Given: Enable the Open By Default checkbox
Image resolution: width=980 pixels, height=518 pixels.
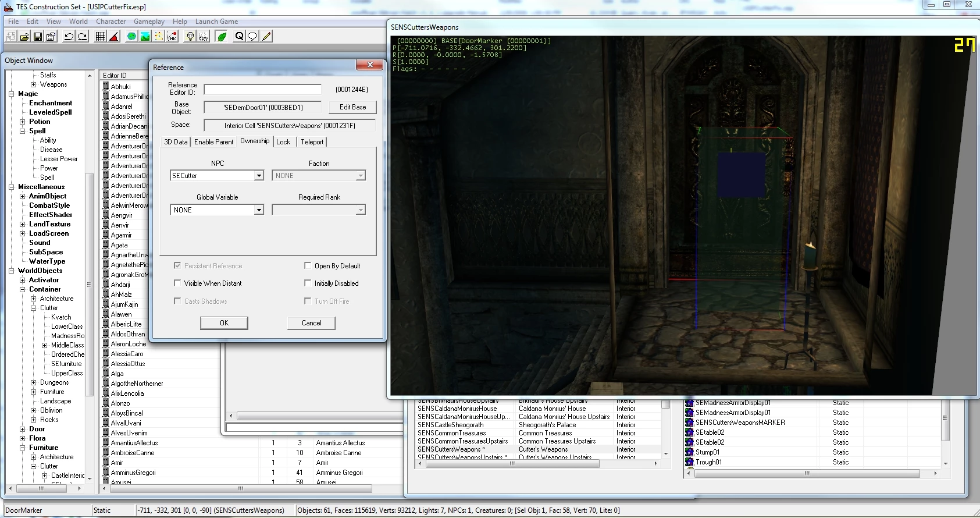Looking at the screenshot, I should [x=308, y=265].
